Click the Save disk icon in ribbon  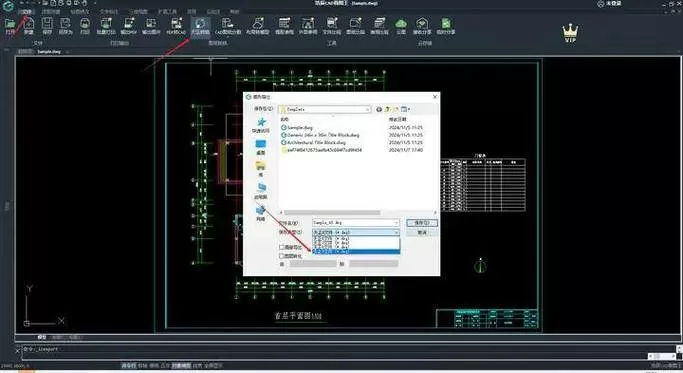coord(47,25)
